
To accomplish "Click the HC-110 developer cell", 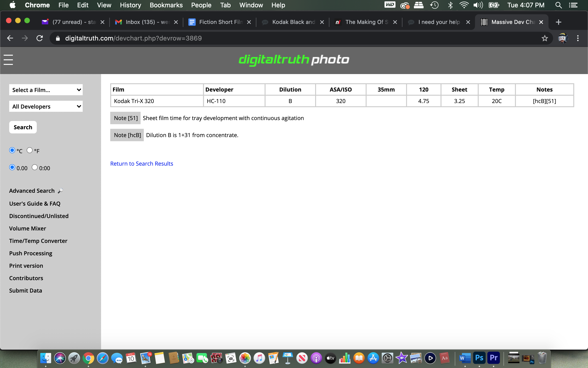I will (234, 101).
